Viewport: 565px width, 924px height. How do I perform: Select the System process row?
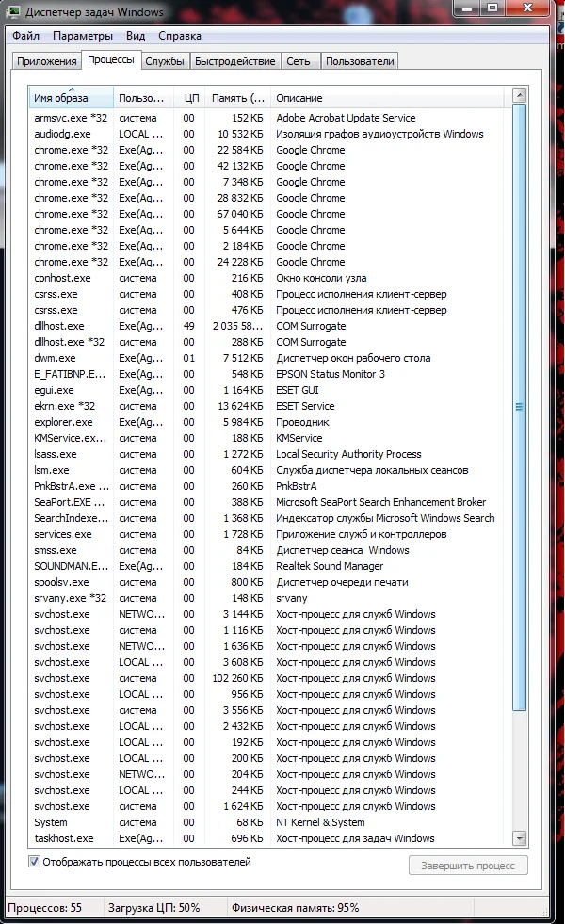268,822
